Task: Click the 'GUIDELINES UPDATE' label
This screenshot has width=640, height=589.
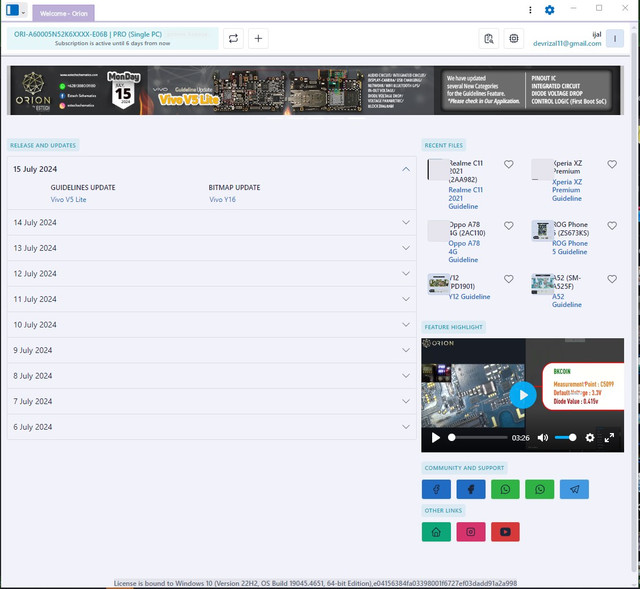Action: pyautogui.click(x=83, y=187)
